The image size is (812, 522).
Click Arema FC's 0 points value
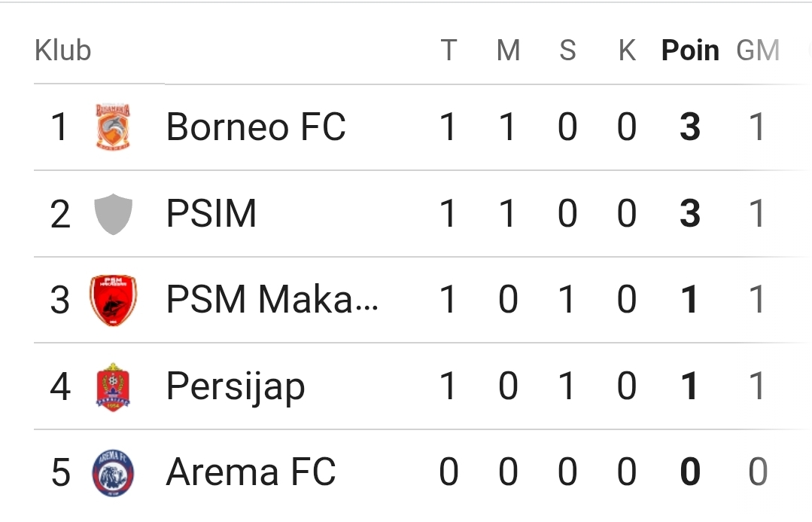(690, 473)
